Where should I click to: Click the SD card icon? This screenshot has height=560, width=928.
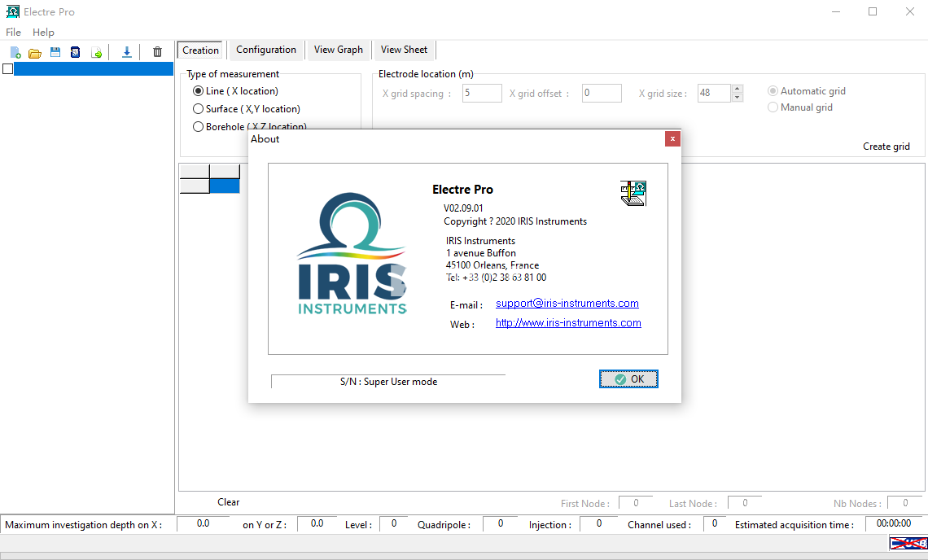(x=75, y=53)
